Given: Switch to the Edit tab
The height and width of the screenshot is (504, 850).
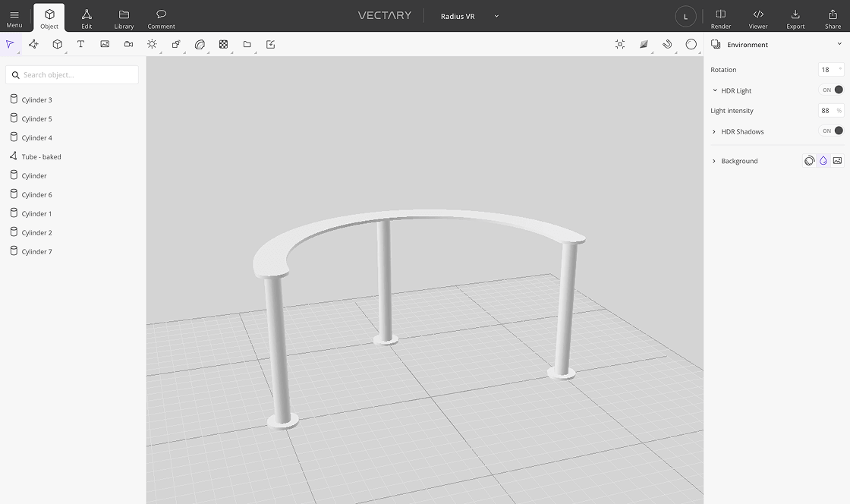Looking at the screenshot, I should point(87,18).
